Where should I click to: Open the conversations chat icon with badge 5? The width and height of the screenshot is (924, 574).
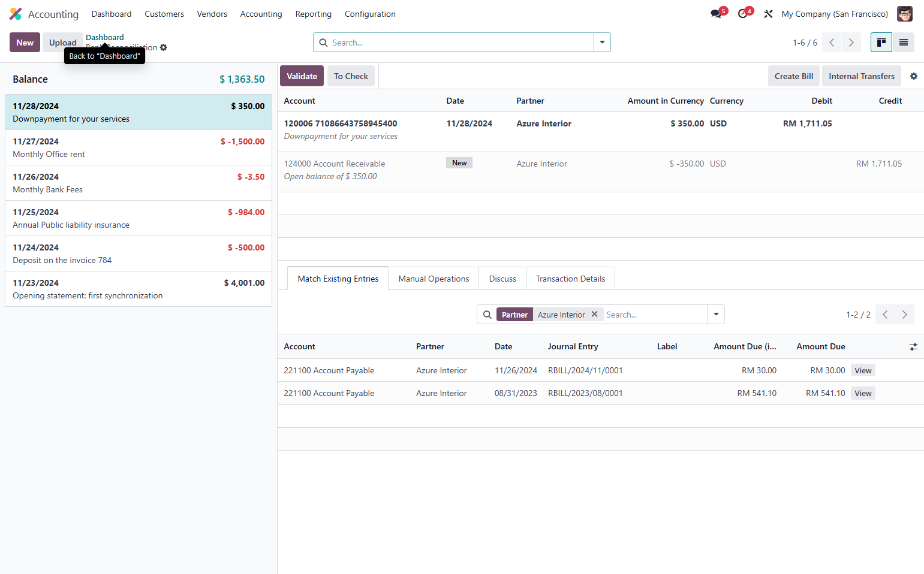pyautogui.click(x=717, y=14)
